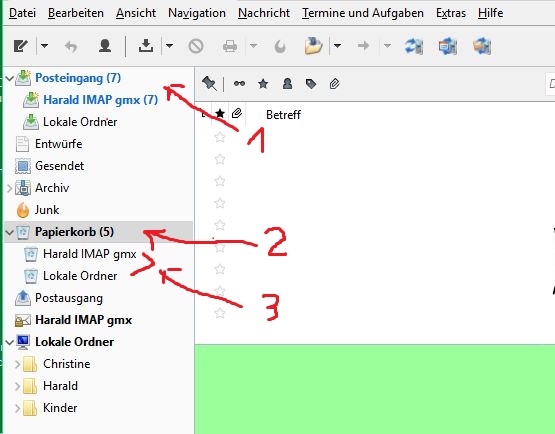Click the get messages download icon
555x434 pixels.
(146, 46)
